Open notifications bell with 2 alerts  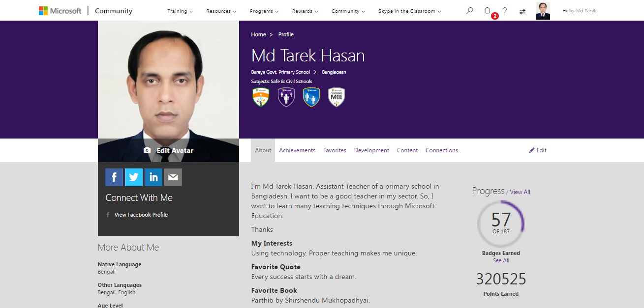coord(488,11)
